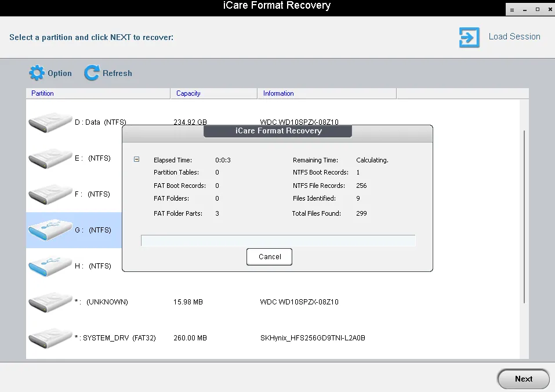The height and width of the screenshot is (392, 555).
Task: Select the SYSTEM_DRV FAT32 drive icon
Action: tap(50, 338)
